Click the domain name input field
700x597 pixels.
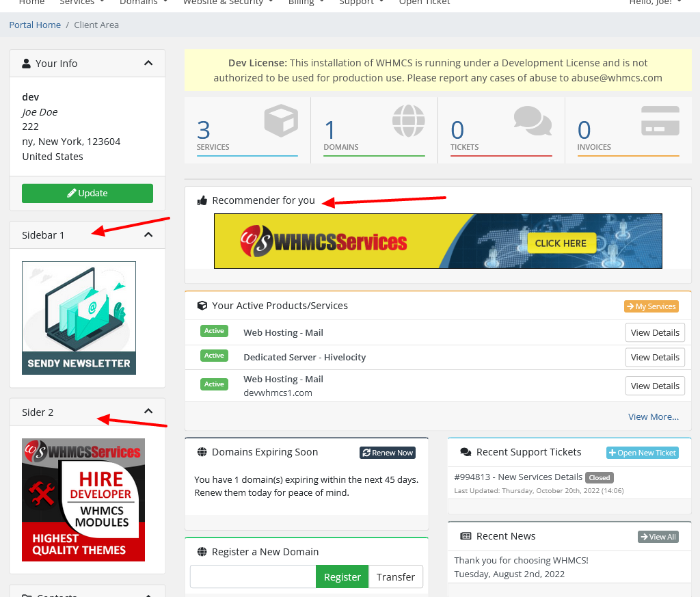click(x=253, y=577)
